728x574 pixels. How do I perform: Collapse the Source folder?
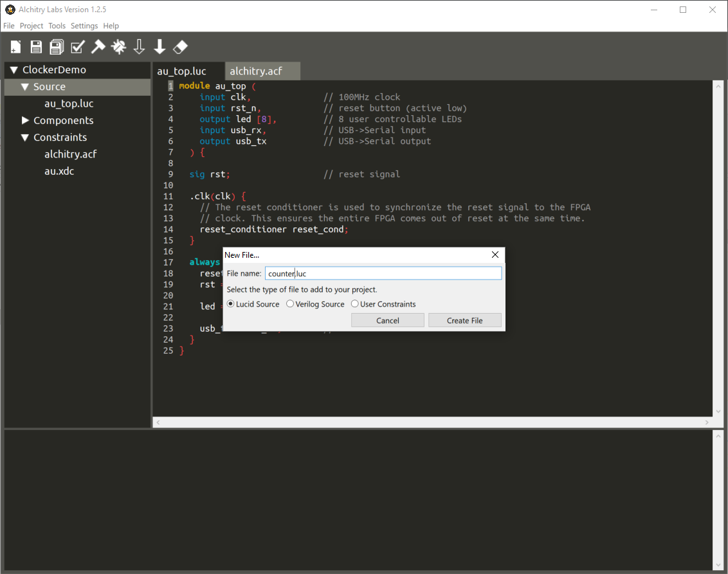tap(25, 87)
